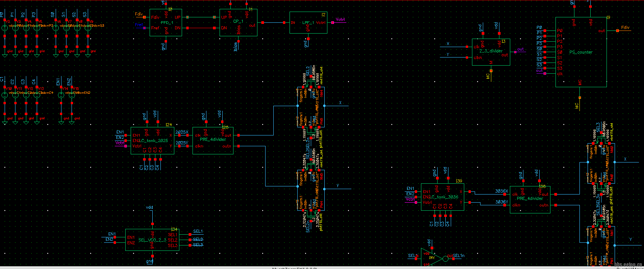This screenshot has width=644, height=269.
Task: Select voltage source V2 under P0
Action: pos(5,28)
